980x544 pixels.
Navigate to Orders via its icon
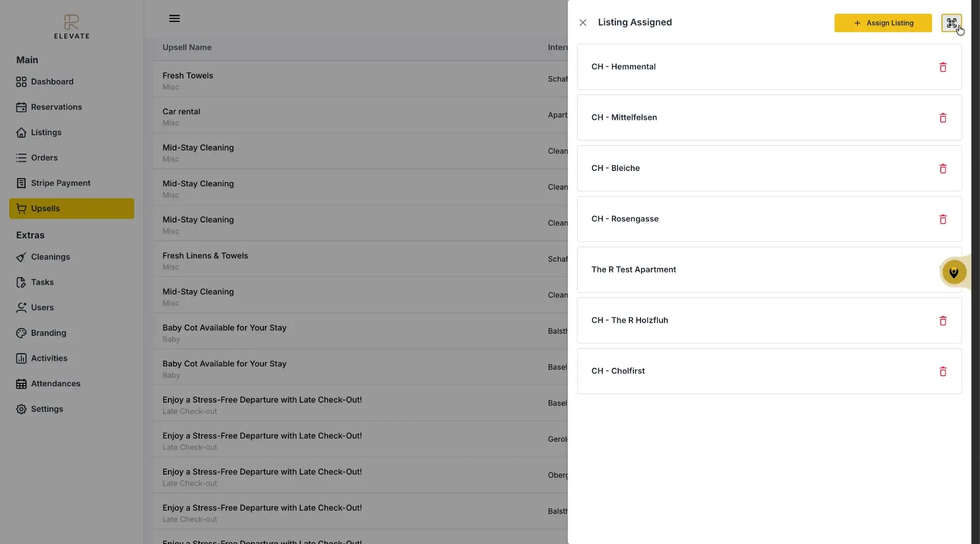pyautogui.click(x=22, y=158)
